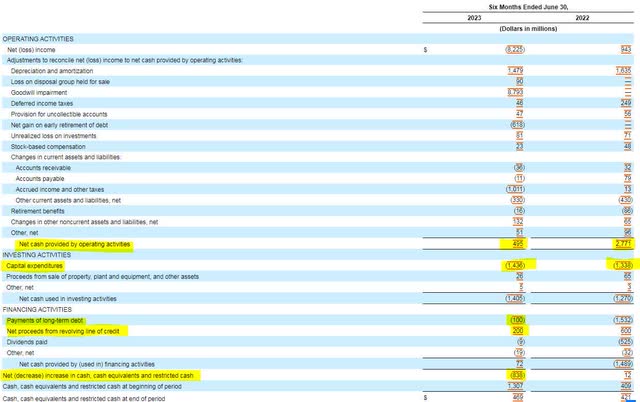The image size is (640, 402).
Task: Click the 'Goodwill impairment' row label
Action: click(39, 92)
